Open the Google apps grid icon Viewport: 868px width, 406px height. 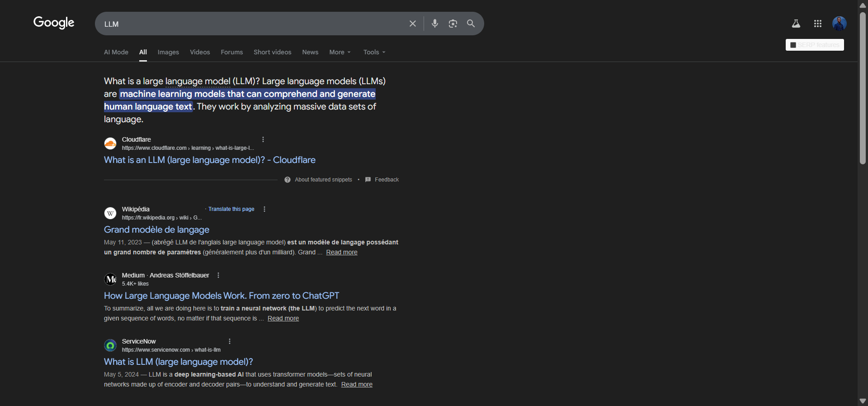coord(818,24)
